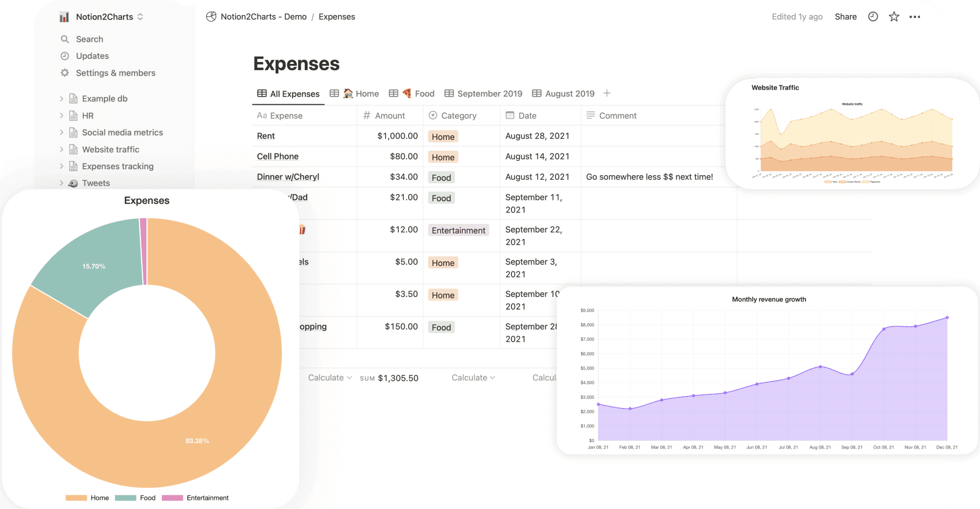Click the Entertainment category tag
Image resolution: width=980 pixels, height=509 pixels.
coord(458,231)
